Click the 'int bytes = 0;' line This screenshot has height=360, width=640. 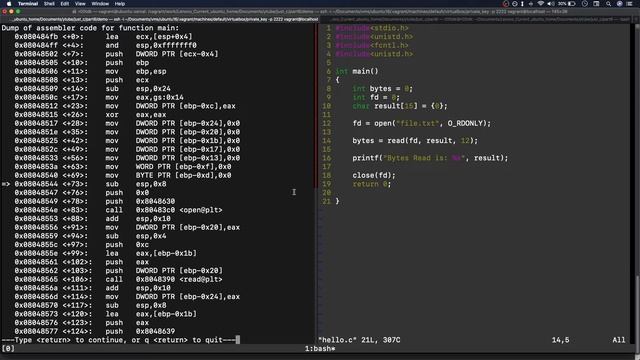point(382,89)
